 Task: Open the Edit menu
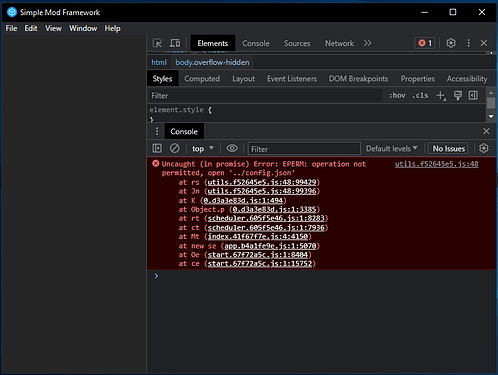pos(31,28)
